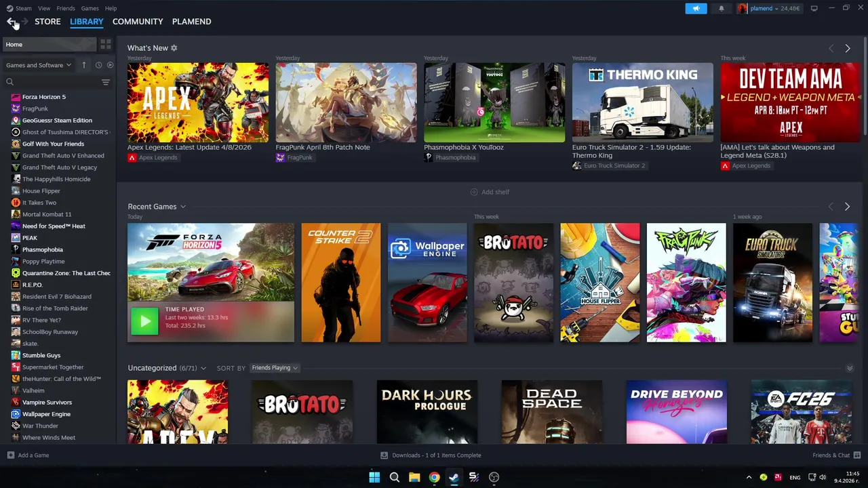Click the Add shelf plus icon

point(474,192)
